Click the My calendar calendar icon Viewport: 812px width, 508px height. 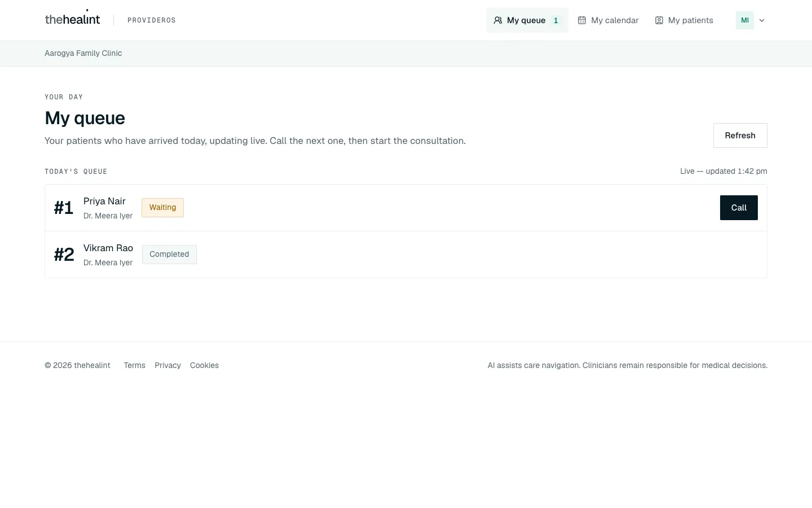click(x=582, y=20)
